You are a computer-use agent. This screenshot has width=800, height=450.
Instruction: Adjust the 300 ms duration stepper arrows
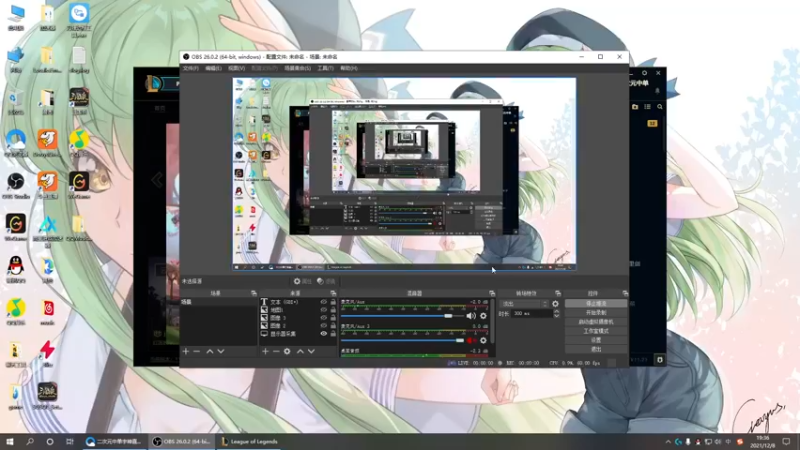556,313
